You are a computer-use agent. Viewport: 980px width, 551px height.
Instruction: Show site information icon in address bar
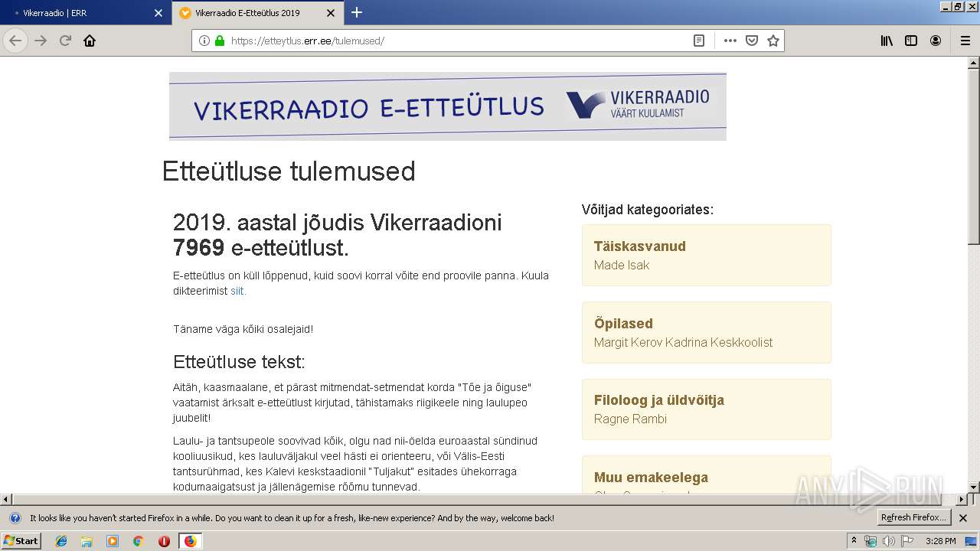click(204, 41)
